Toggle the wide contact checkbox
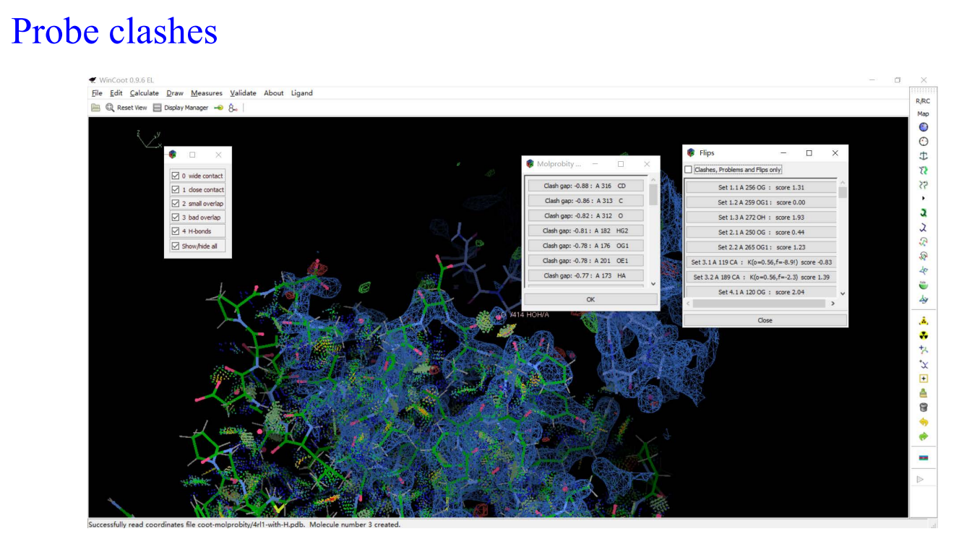 coord(197,176)
